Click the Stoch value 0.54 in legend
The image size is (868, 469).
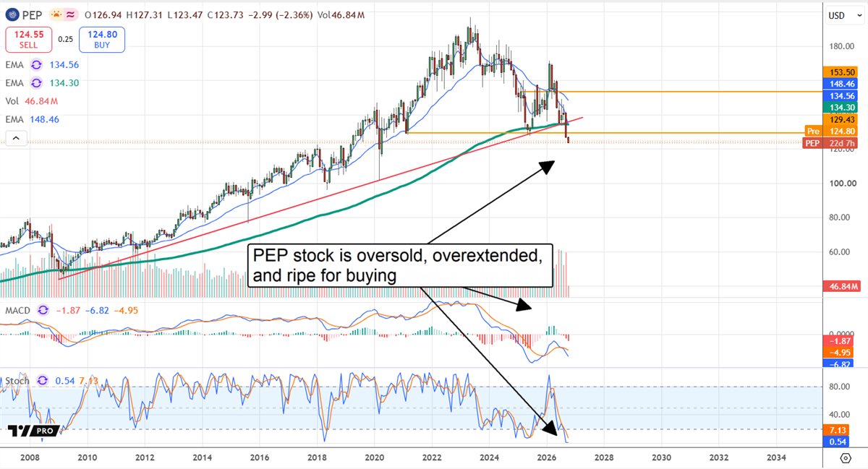(64, 380)
